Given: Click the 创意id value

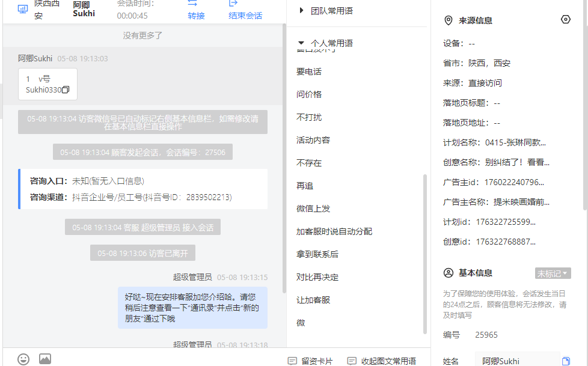Looking at the screenshot, I should (506, 242).
